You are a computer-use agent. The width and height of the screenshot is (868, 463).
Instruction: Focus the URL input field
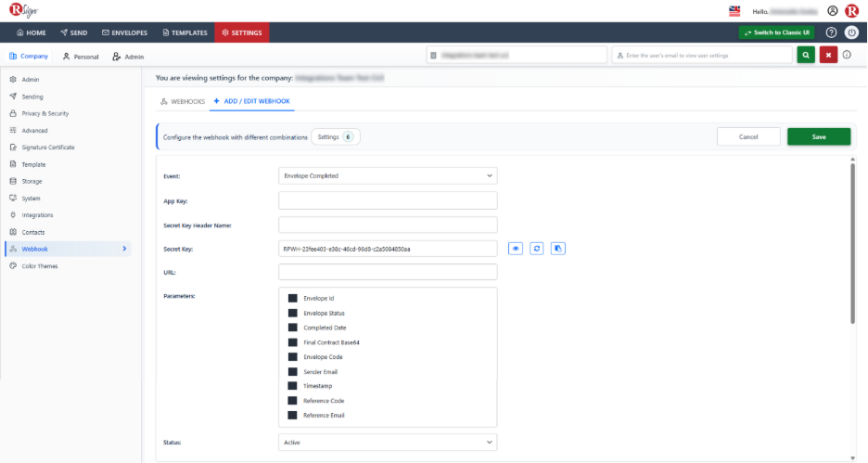click(388, 272)
